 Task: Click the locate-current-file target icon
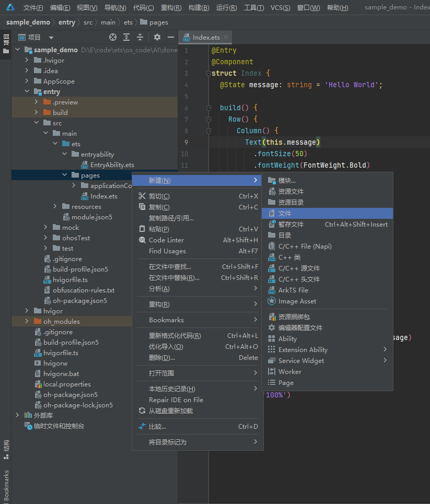coord(112,37)
